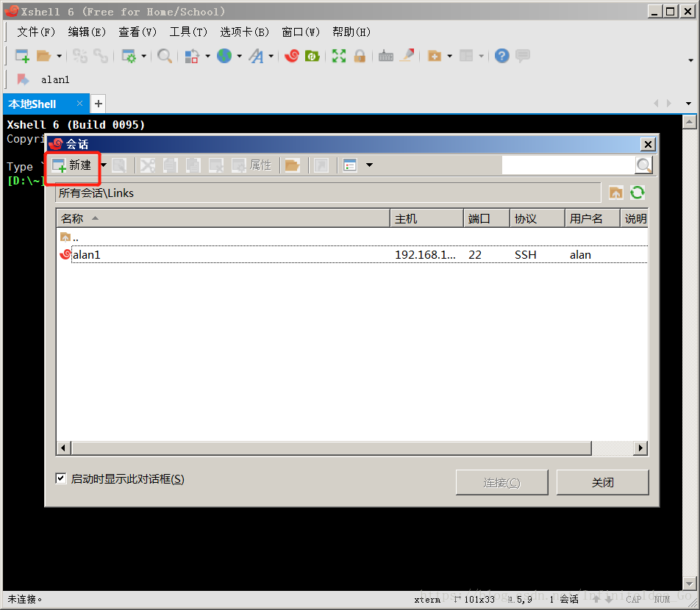Viewport: 700px width, 610px height.
Task: Select the alan1 session row
Action: [352, 254]
